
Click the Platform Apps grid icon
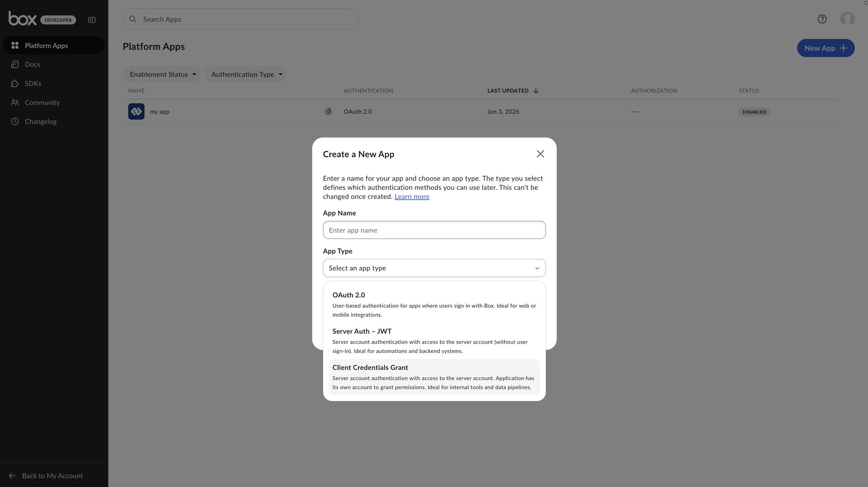coord(15,45)
